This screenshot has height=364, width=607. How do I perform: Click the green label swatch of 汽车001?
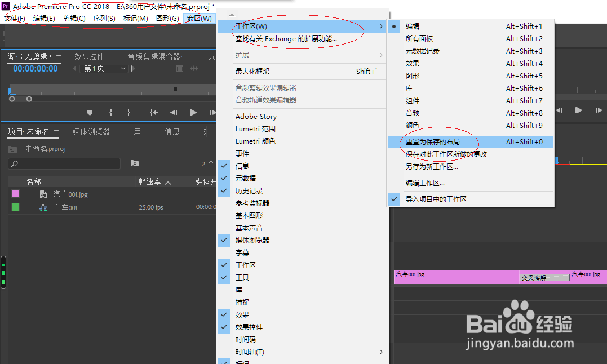coord(15,207)
